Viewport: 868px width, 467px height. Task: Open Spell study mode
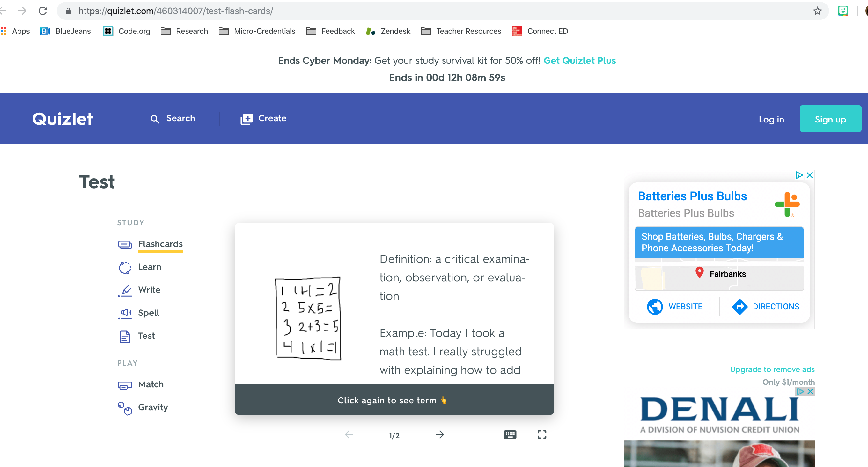pyautogui.click(x=148, y=313)
